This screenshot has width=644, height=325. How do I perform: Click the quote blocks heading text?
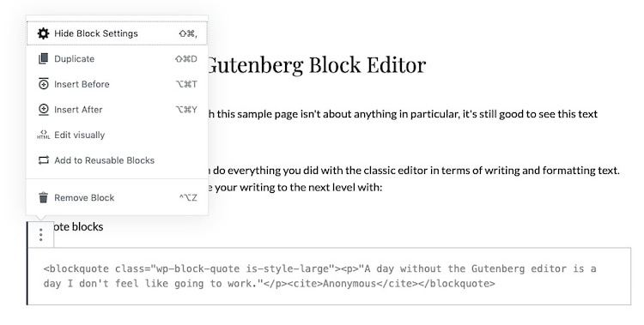[x=78, y=226]
